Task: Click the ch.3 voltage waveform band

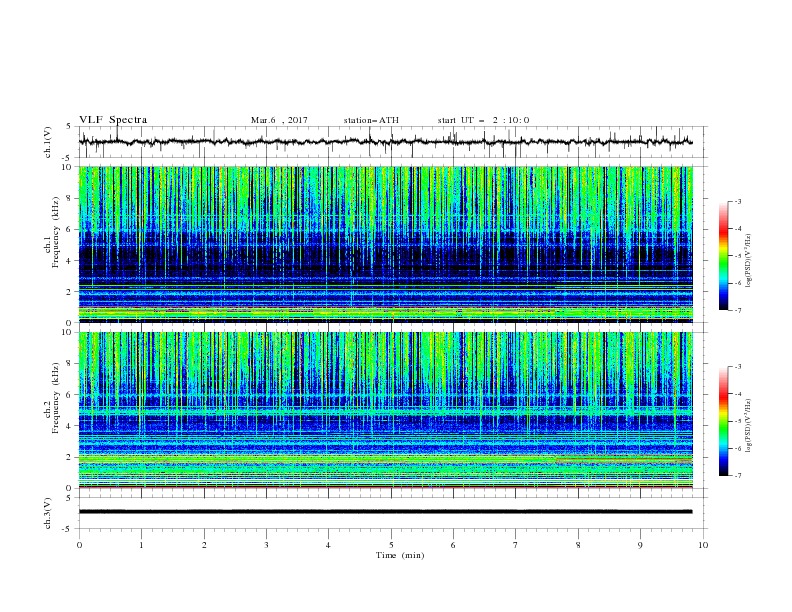Action: click(x=386, y=512)
